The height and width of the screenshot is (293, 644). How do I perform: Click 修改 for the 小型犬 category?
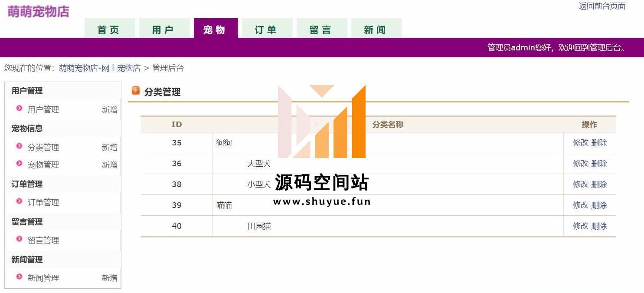click(x=580, y=184)
